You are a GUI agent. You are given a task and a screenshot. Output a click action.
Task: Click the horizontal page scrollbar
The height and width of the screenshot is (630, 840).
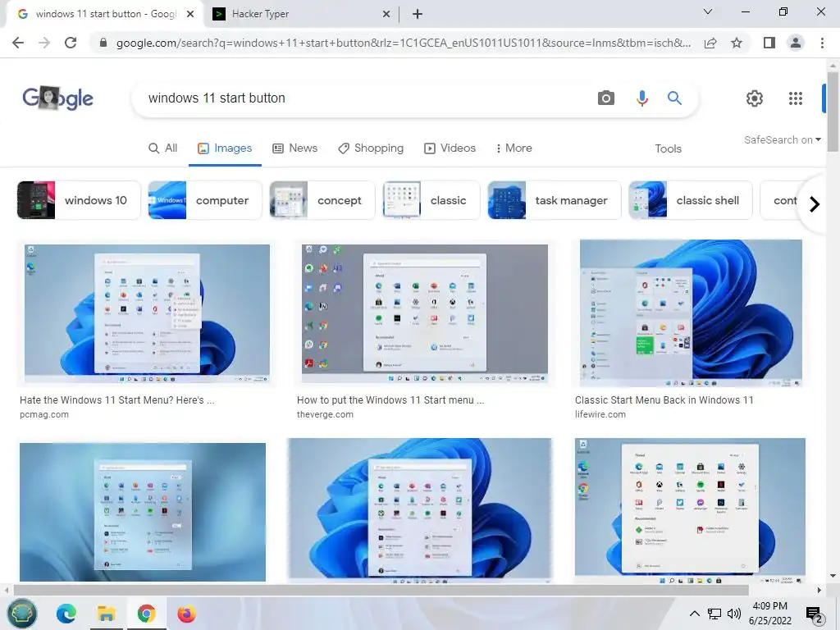click(381, 591)
